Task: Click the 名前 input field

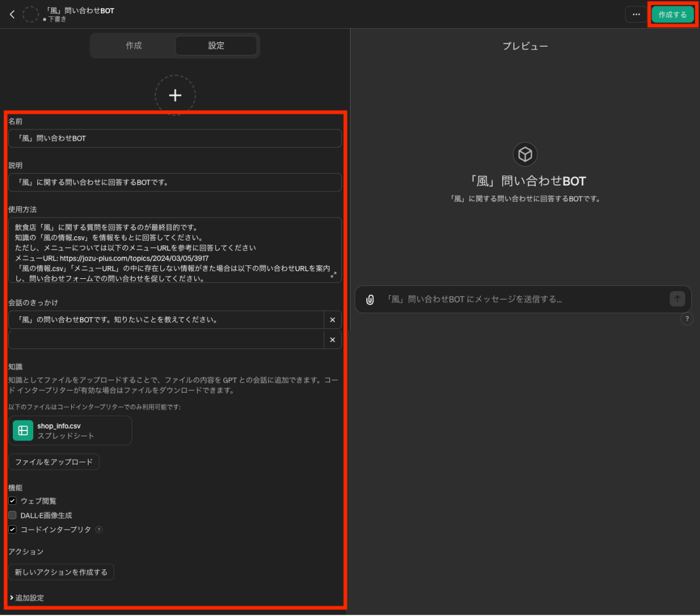Action: click(175, 138)
